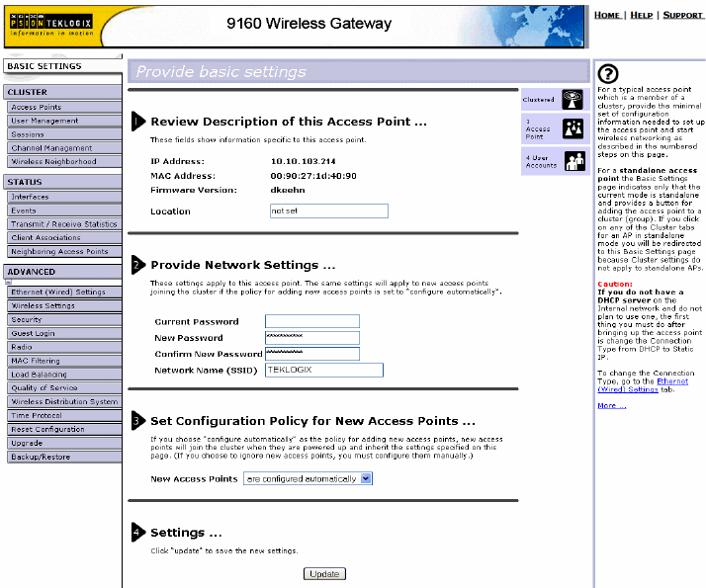706x588 pixels.
Task: Open Wireless Distribution System
Action: pyautogui.click(x=64, y=402)
